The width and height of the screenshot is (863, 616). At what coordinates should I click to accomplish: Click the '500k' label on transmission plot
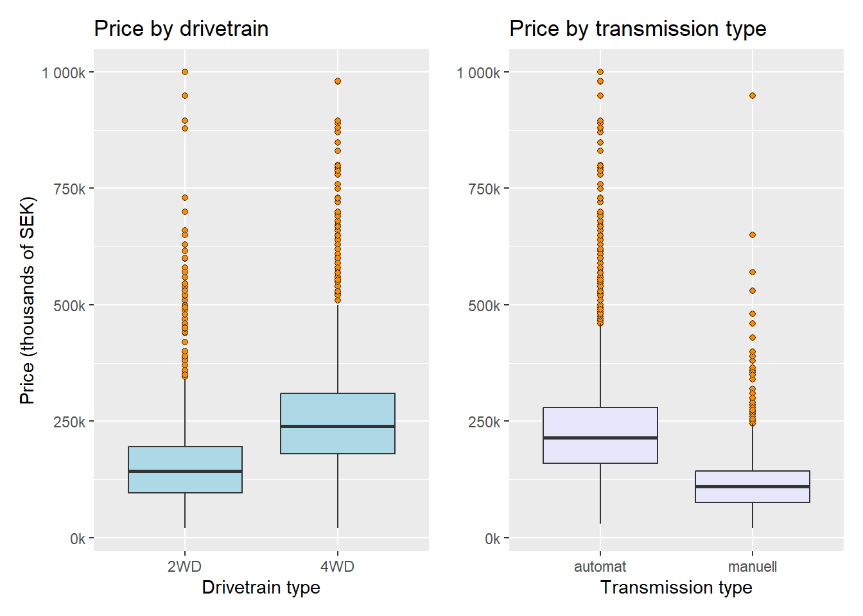(x=484, y=306)
